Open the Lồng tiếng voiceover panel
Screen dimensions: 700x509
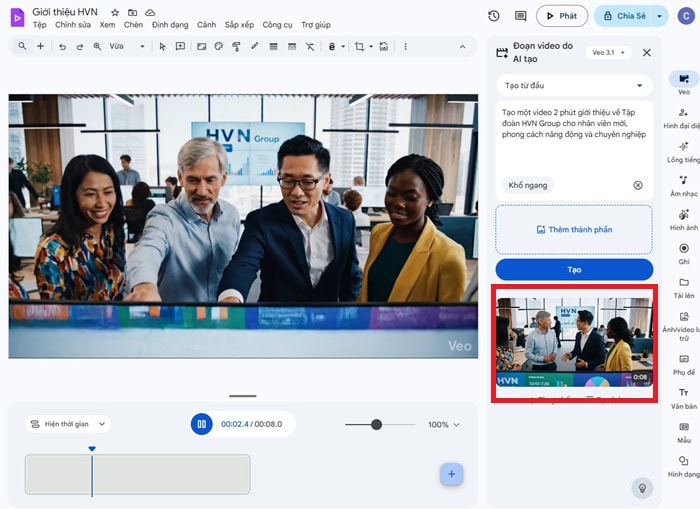click(x=683, y=150)
